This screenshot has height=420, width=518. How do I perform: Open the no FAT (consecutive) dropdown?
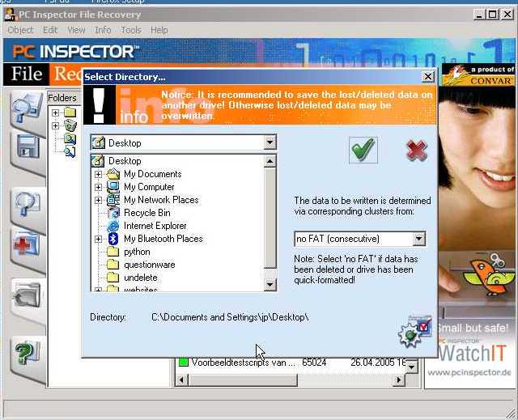point(418,239)
